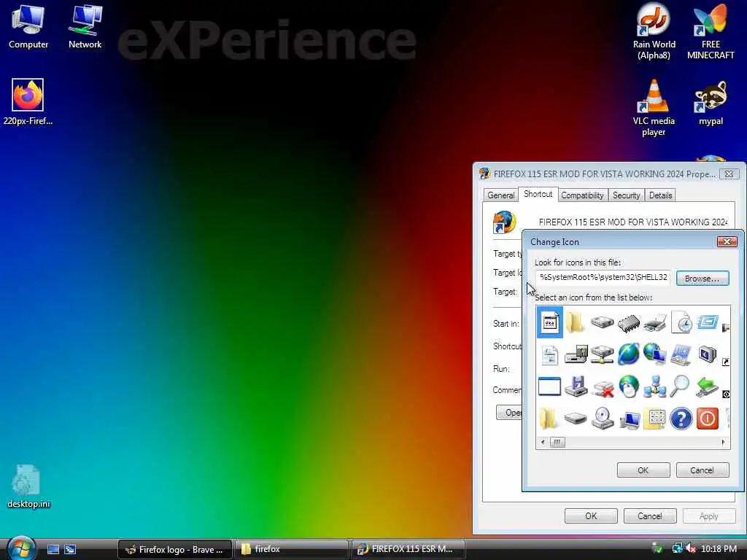Select the green arrow USB eject icon
747x560 pixels.
point(707,386)
